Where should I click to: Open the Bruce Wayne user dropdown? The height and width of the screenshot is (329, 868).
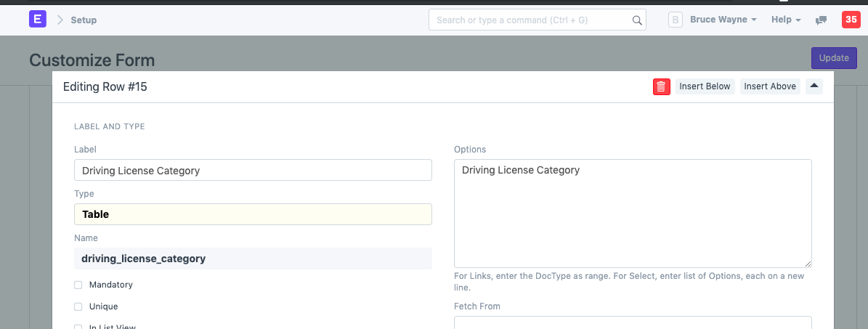[x=723, y=20]
